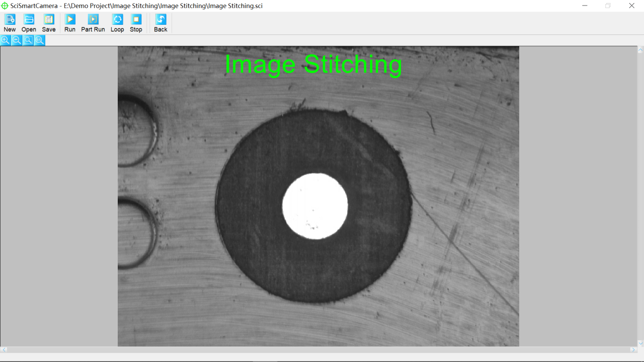Minimize the SciSmartCamera window
This screenshot has width=644, height=362.
[x=585, y=6]
